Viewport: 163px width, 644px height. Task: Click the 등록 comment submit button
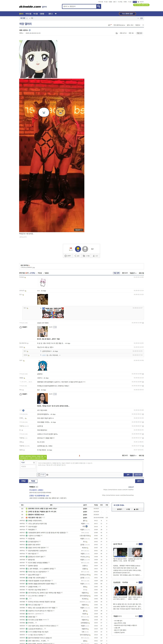[x=128, y=475]
